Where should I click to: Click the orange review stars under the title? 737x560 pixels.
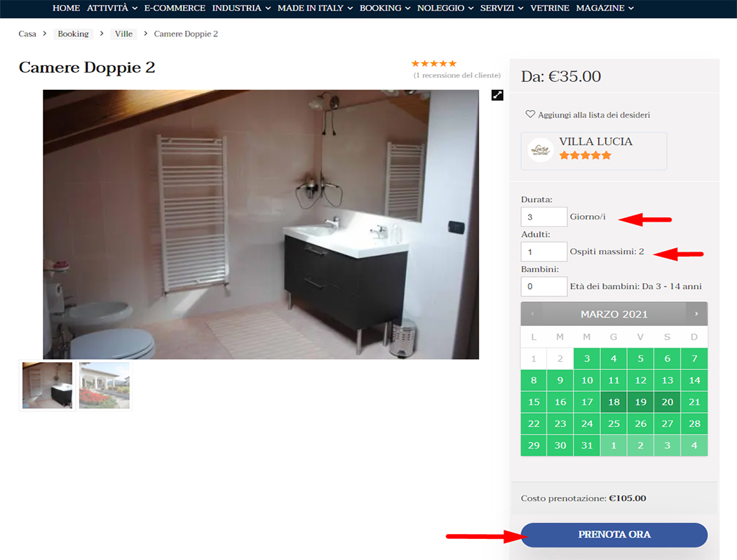click(434, 63)
